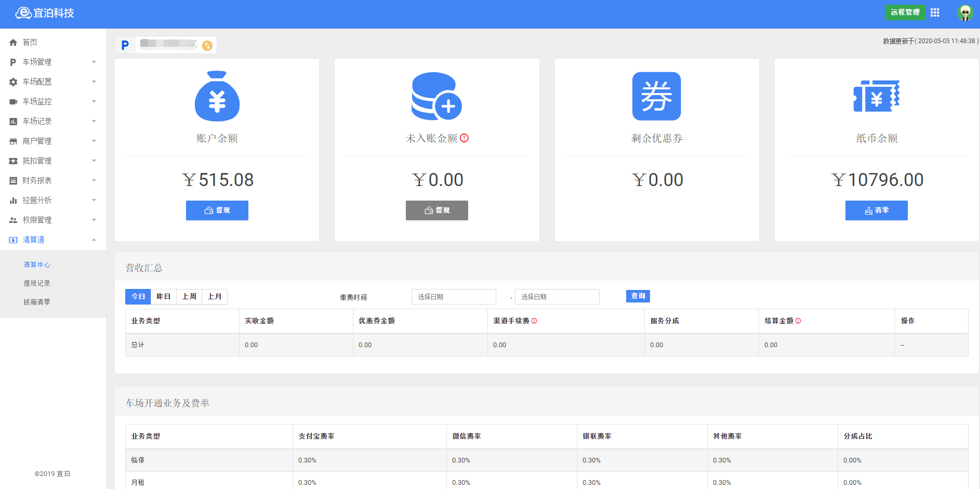The height and width of the screenshot is (489, 980).
Task: Click the info icon beside 渠道手续费
Action: click(x=534, y=321)
